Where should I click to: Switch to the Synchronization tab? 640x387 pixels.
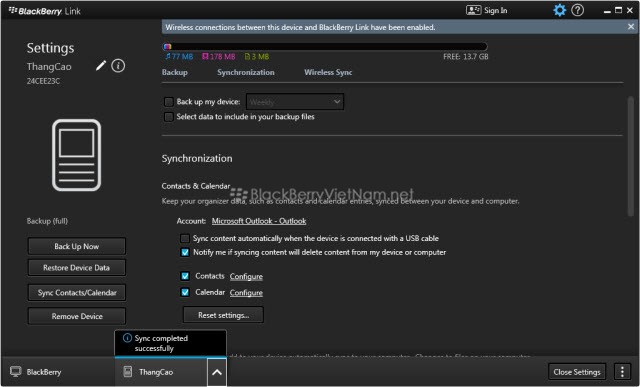pos(246,72)
